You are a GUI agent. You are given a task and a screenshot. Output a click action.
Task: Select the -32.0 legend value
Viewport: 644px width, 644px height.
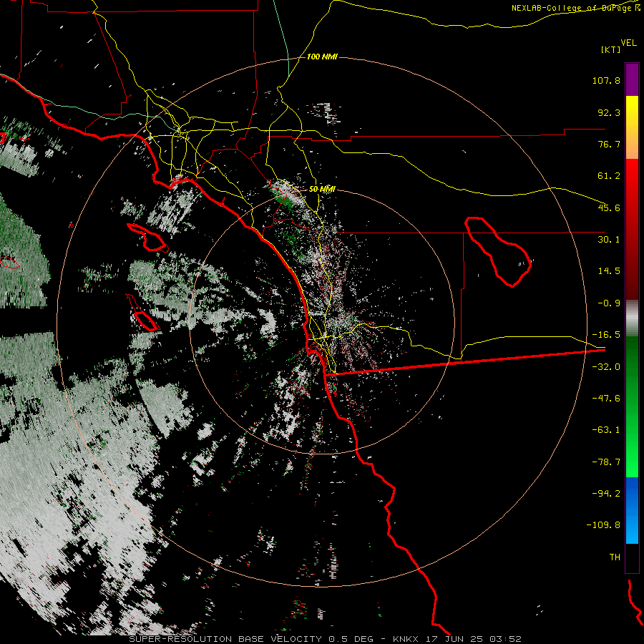tap(606, 367)
